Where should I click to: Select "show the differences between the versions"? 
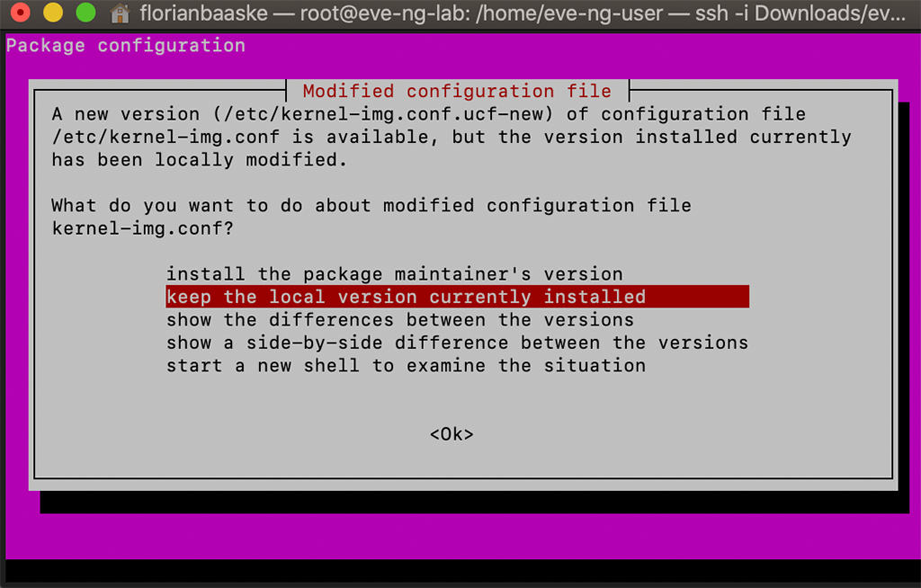click(400, 319)
